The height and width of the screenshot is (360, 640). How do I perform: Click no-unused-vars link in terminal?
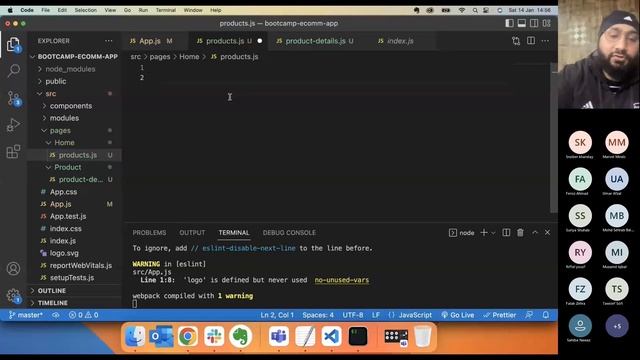(x=342, y=280)
